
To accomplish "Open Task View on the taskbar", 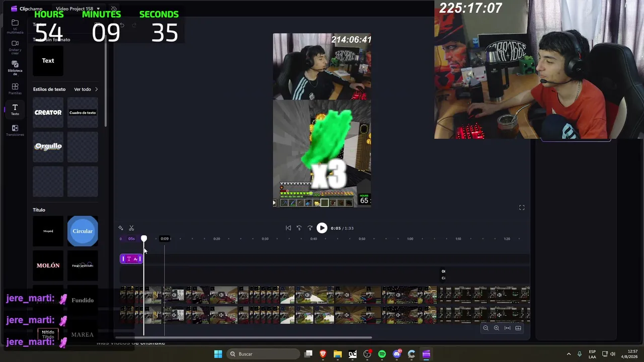I will (308, 354).
